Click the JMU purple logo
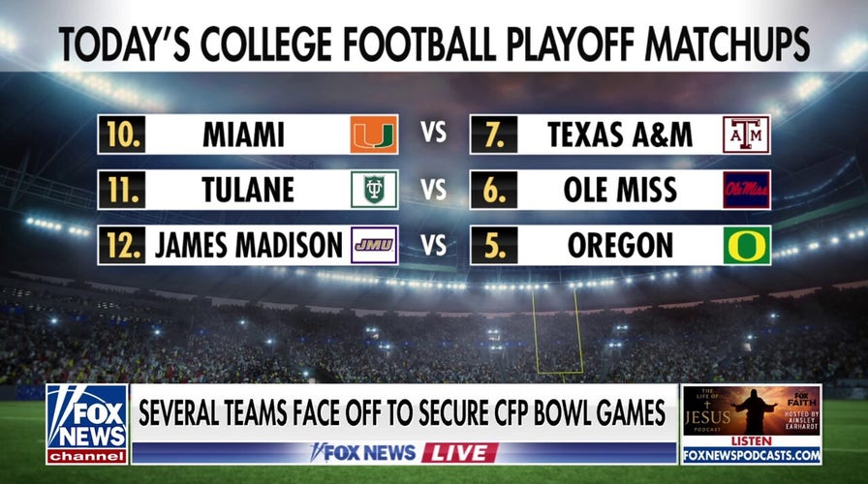 [373, 245]
